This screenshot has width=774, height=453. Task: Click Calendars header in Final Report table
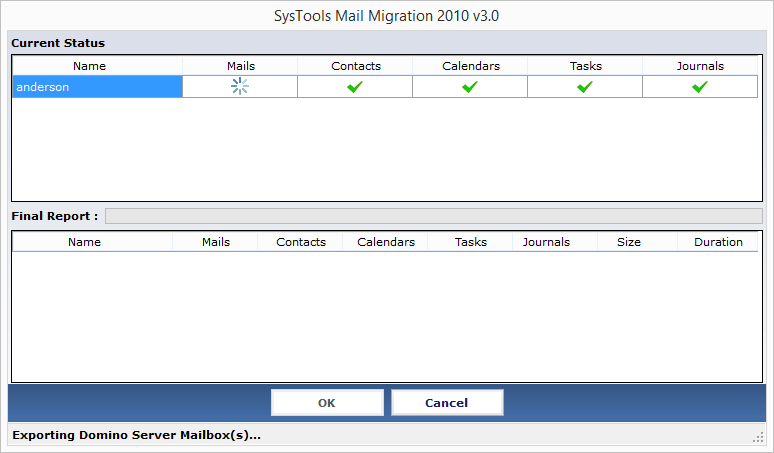385,242
